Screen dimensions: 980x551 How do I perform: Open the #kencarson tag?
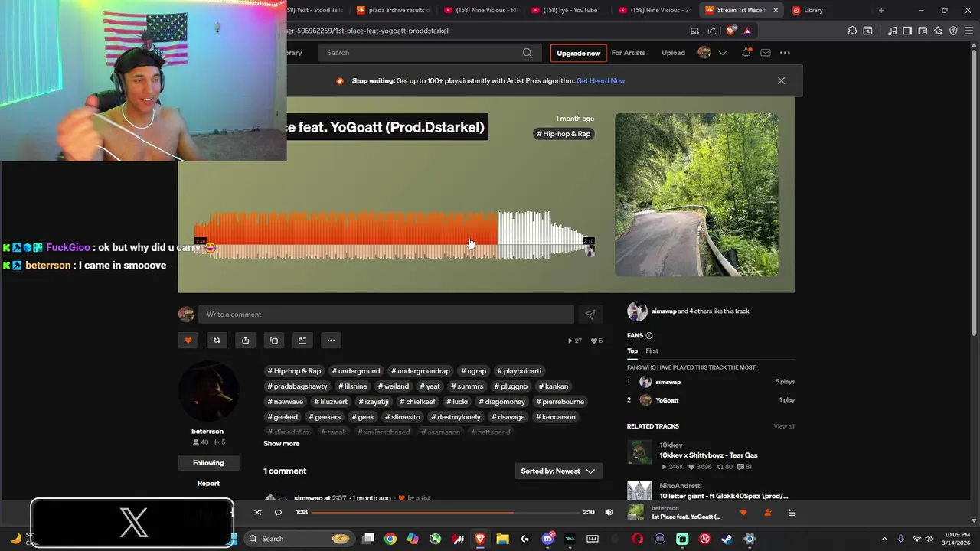tap(556, 417)
